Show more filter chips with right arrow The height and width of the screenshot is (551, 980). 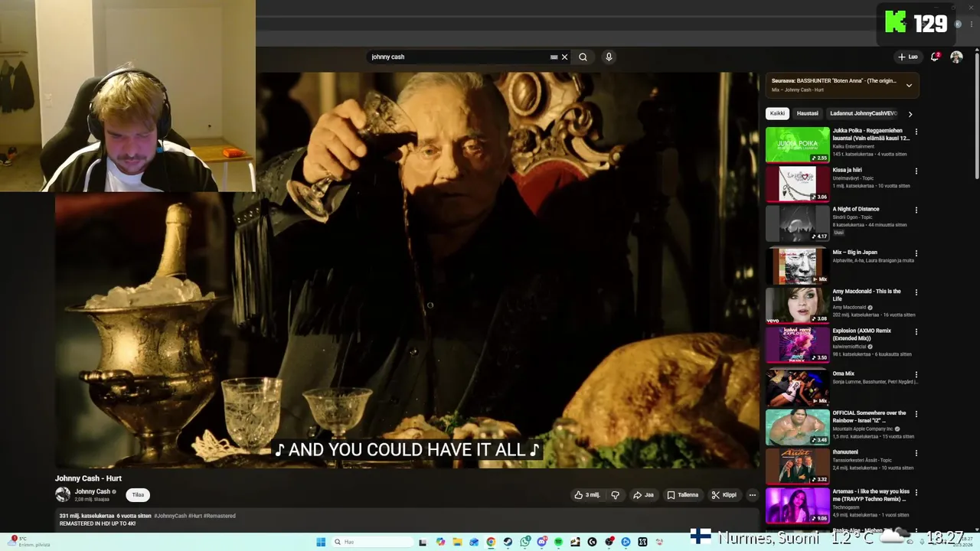coord(910,113)
